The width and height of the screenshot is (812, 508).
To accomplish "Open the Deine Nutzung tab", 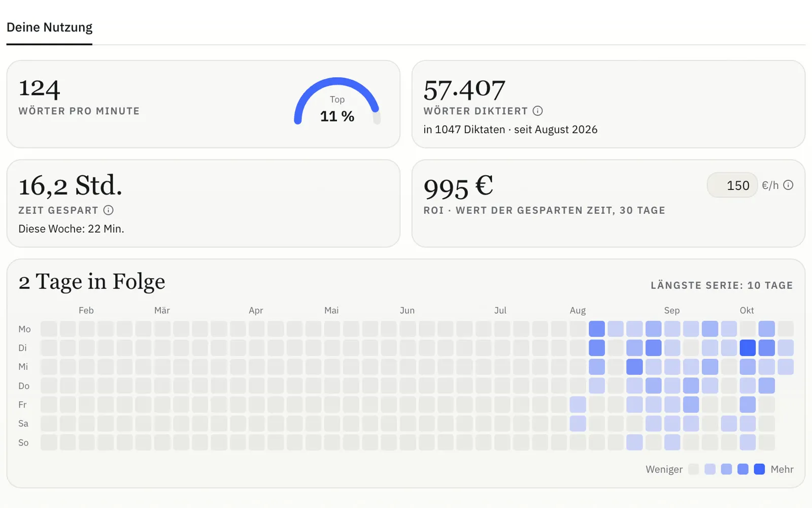I will click(x=49, y=27).
